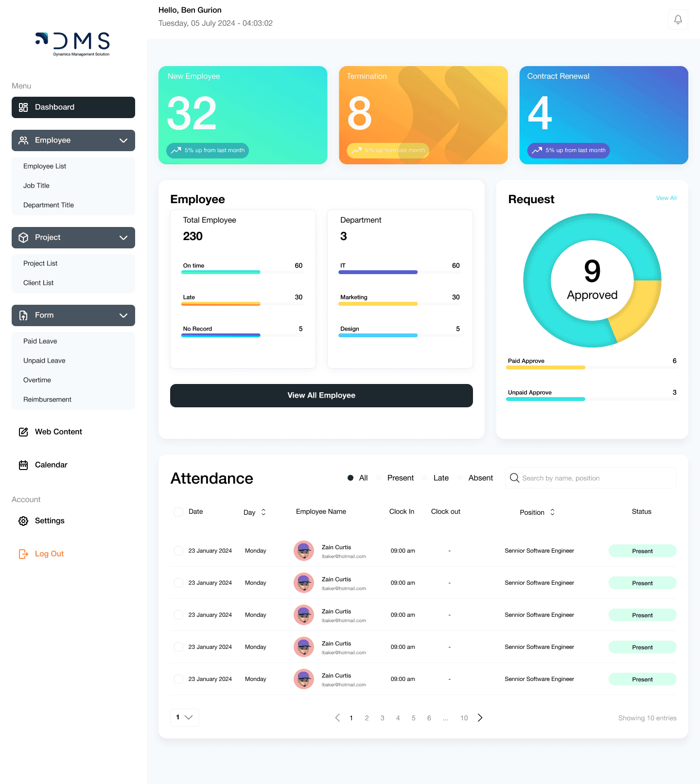Open Unpaid Leave form
The image size is (700, 784).
[44, 361]
